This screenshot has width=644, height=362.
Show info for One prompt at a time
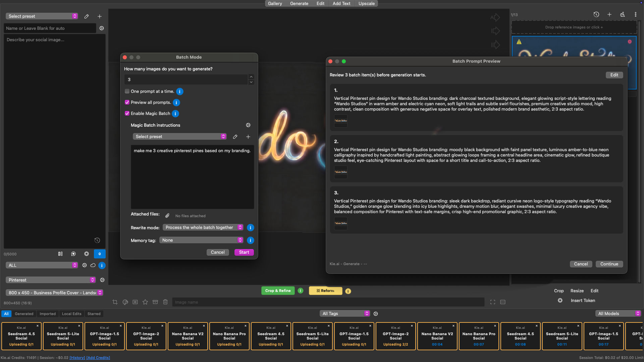pos(180,92)
